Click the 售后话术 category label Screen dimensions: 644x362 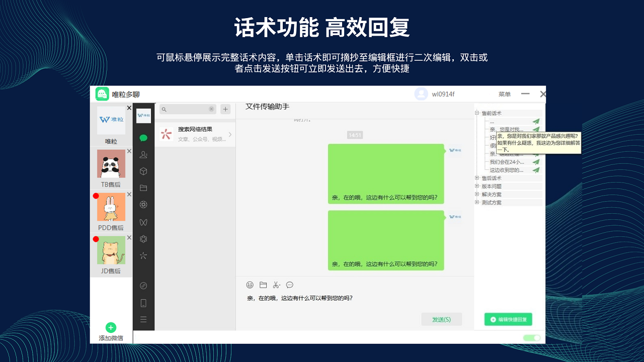tap(492, 178)
